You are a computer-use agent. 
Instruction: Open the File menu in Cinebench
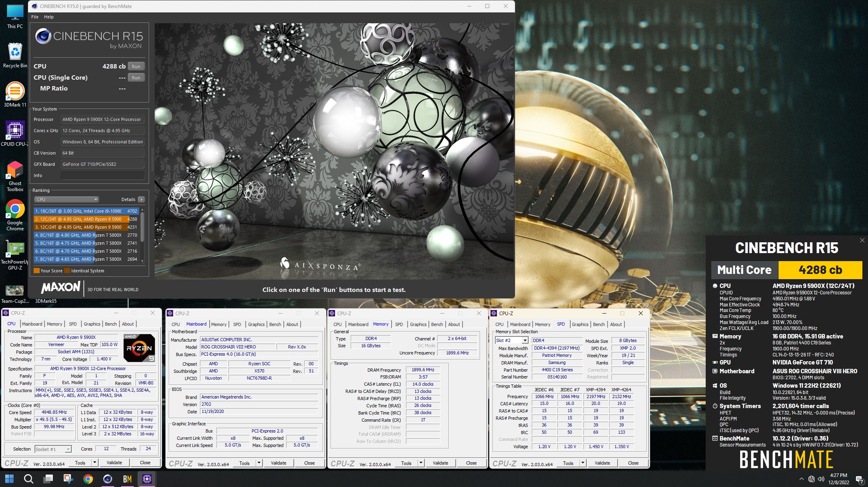coord(35,17)
